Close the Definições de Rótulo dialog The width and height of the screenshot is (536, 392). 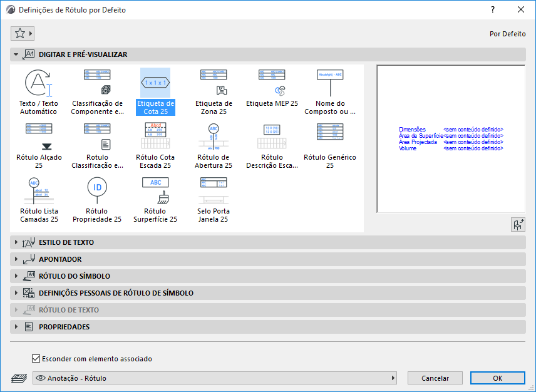[x=520, y=9]
